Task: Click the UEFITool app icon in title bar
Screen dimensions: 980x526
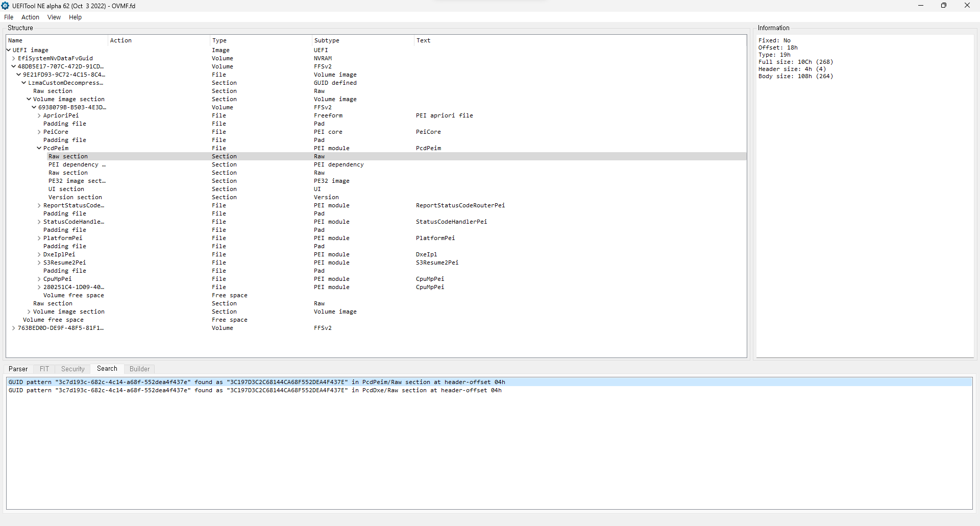Action: point(6,6)
